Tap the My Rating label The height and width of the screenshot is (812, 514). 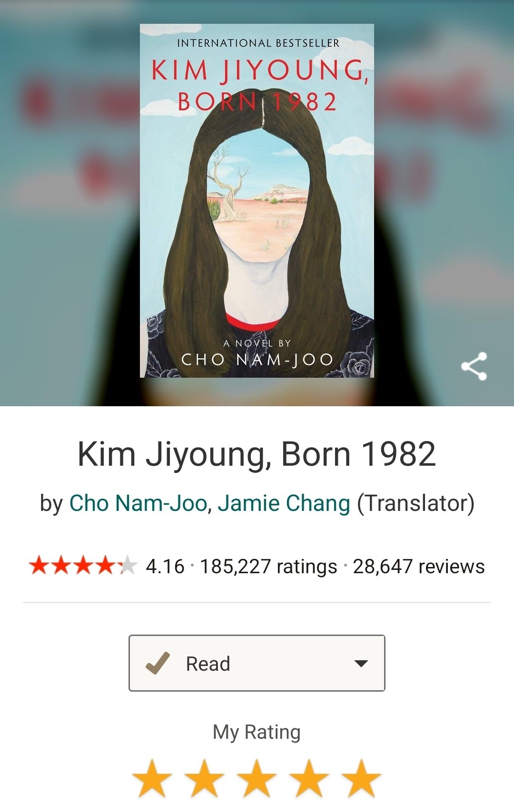click(257, 733)
